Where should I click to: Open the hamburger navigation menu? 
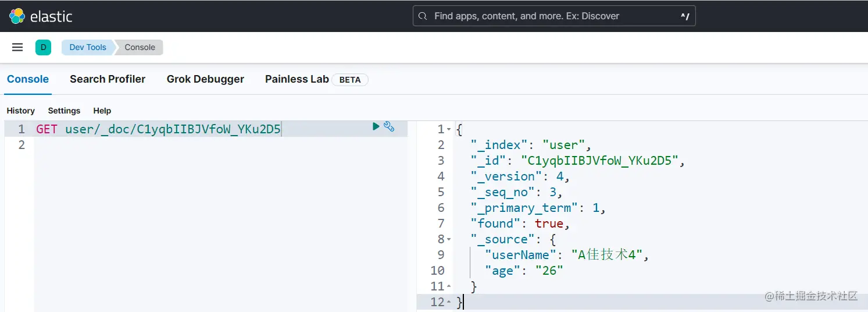17,47
